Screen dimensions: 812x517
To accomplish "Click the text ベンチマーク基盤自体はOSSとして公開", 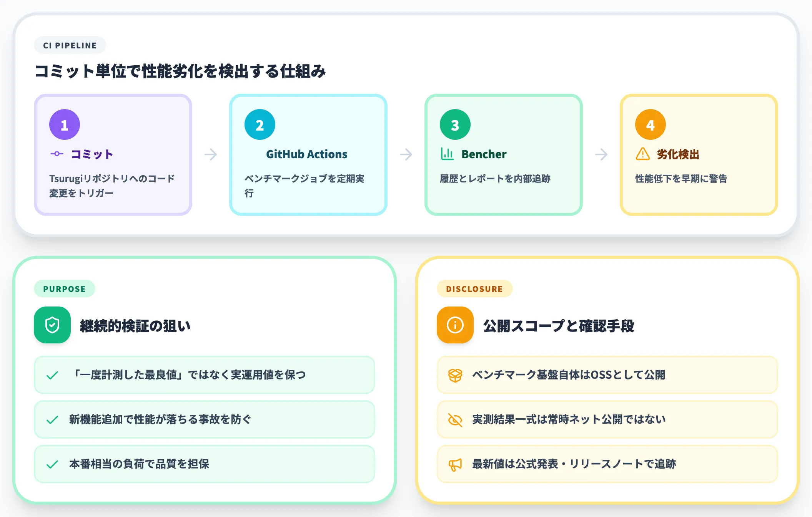I will 569,375.
